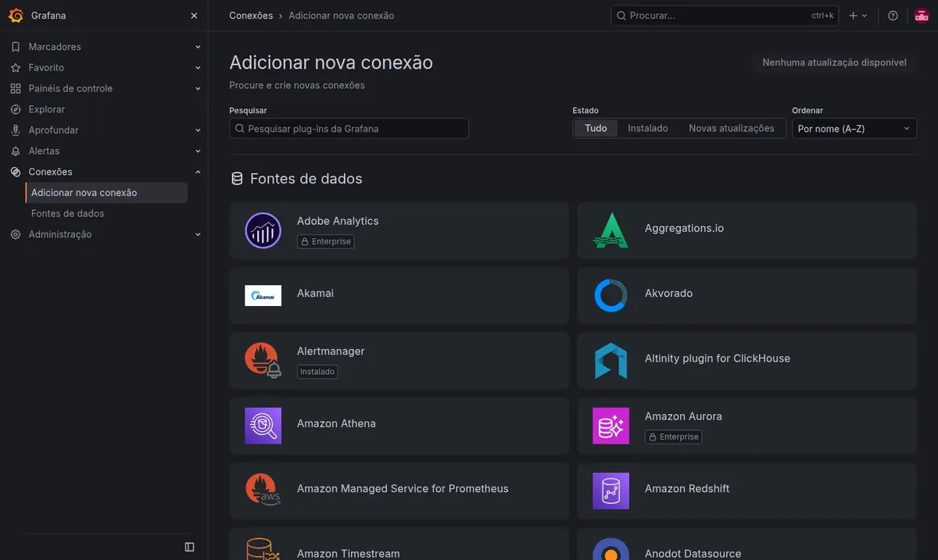Open Painéis de controle menu item

(70, 88)
